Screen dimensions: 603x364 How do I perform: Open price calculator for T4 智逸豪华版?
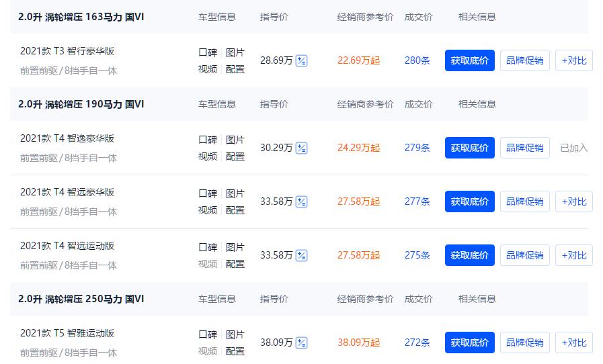[302, 148]
